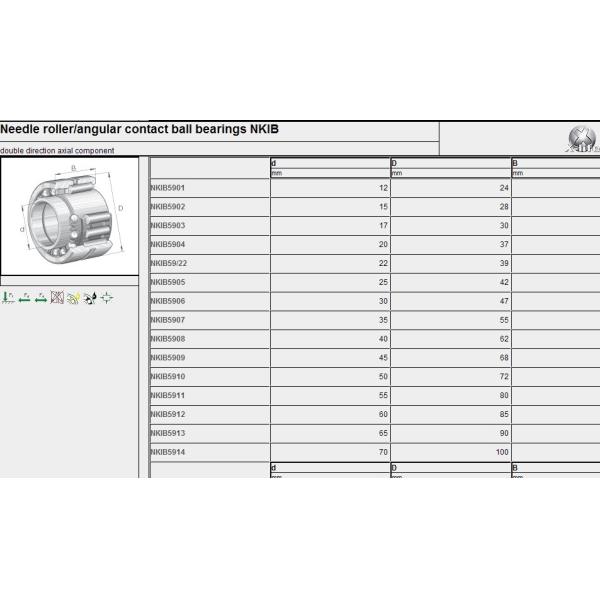Viewport: 600px width, 600px height.
Task: Click the top 'D' outer diameter header
Action: pos(395,162)
